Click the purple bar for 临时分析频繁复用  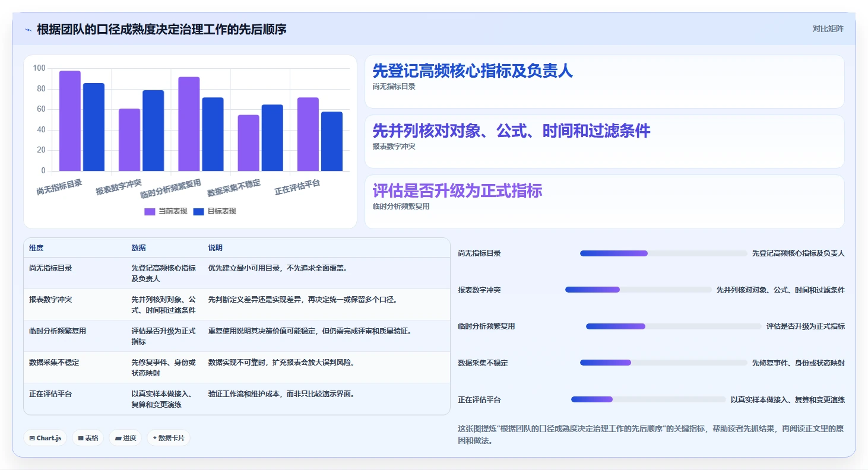(189, 124)
